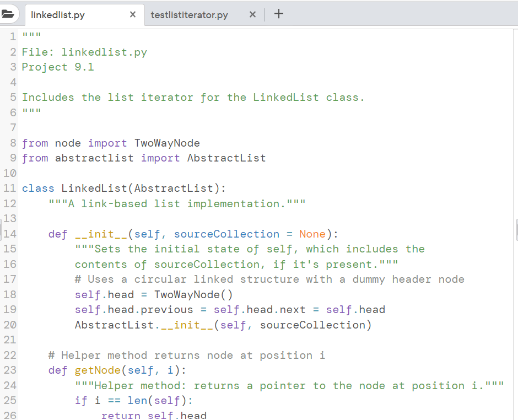Click the Project 9.1 comment text
This screenshot has width=518, height=420.
(x=58, y=67)
